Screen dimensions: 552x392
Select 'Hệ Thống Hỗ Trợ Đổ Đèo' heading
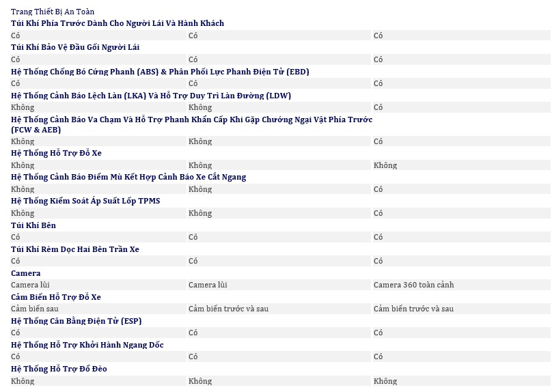coord(59,369)
